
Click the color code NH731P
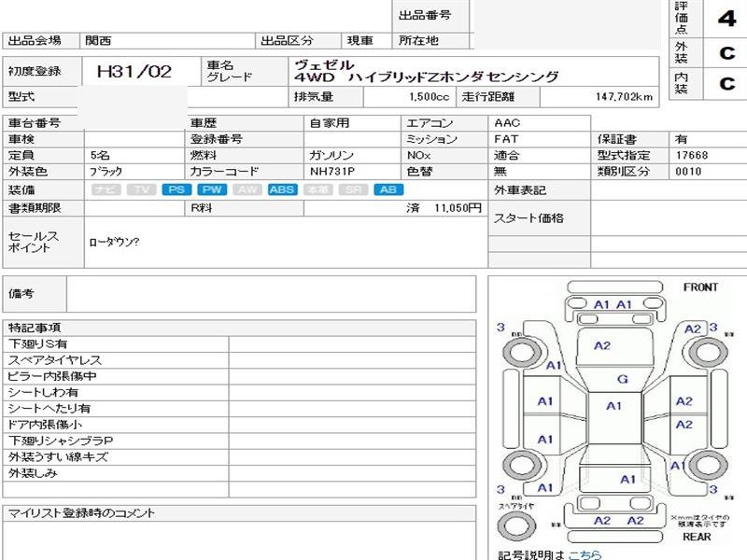[x=332, y=172]
